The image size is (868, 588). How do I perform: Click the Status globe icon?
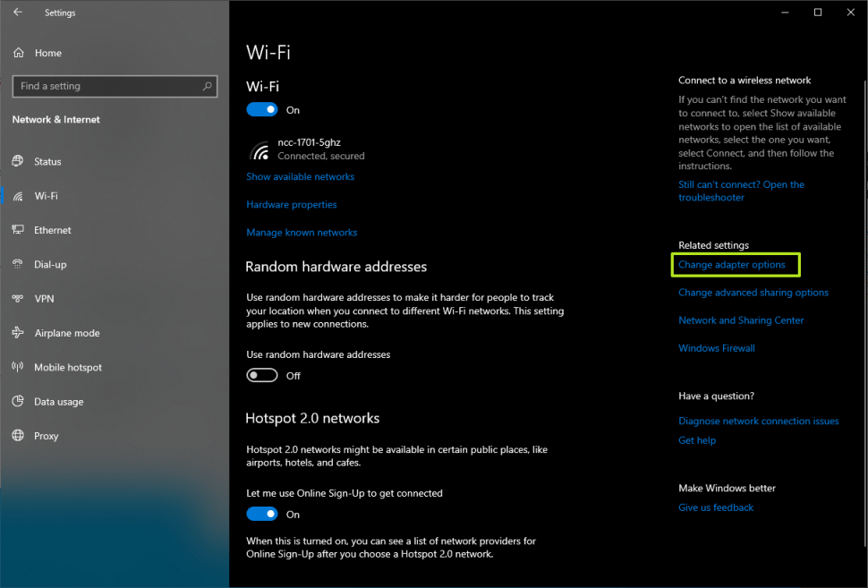pos(18,162)
